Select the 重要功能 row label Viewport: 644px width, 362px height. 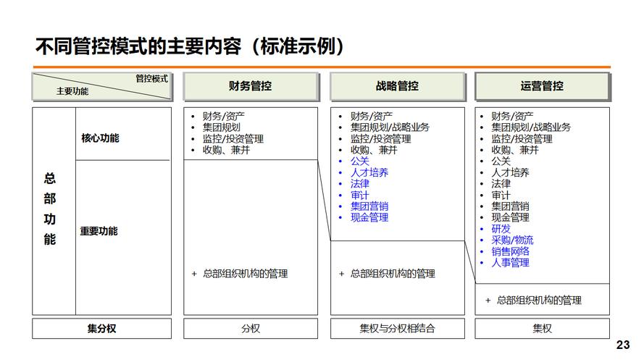pyautogui.click(x=99, y=231)
